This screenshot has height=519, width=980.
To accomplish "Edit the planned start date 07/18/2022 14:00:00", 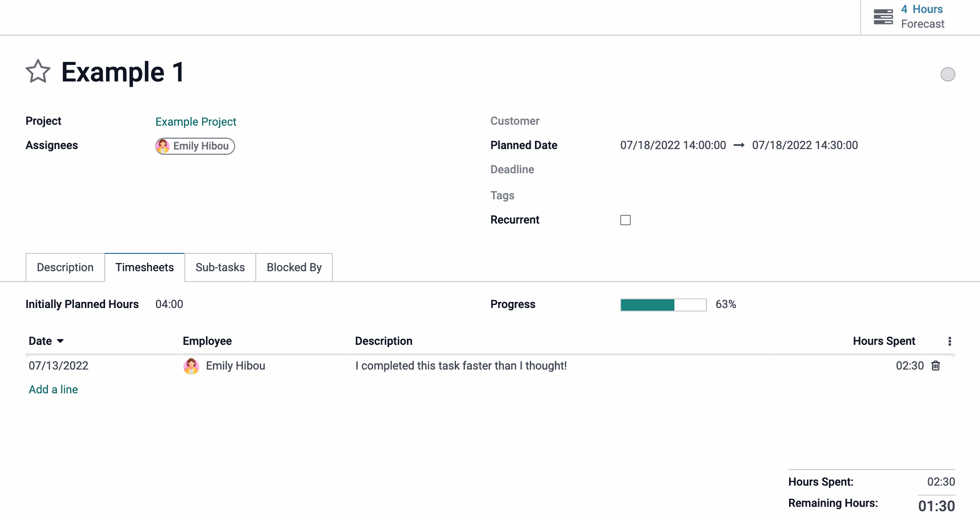I will pyautogui.click(x=673, y=145).
